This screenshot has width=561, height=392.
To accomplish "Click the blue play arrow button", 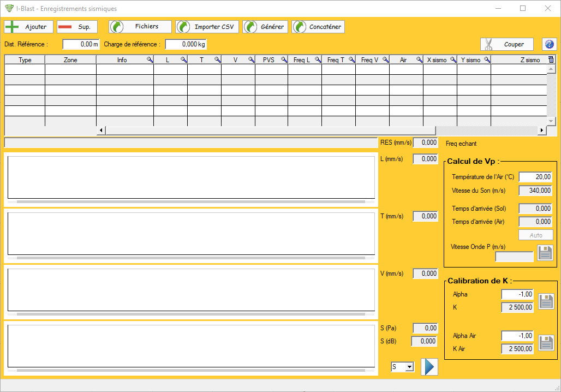I will (x=429, y=367).
